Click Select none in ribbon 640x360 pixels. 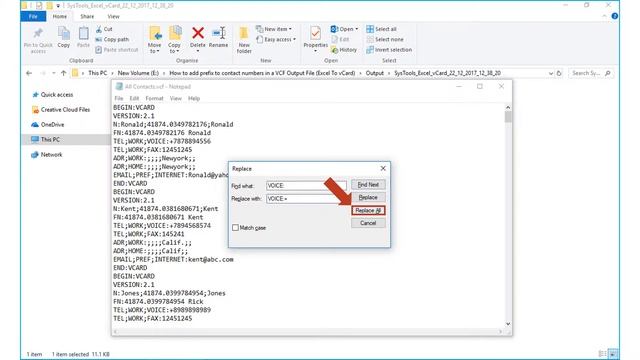(384, 40)
